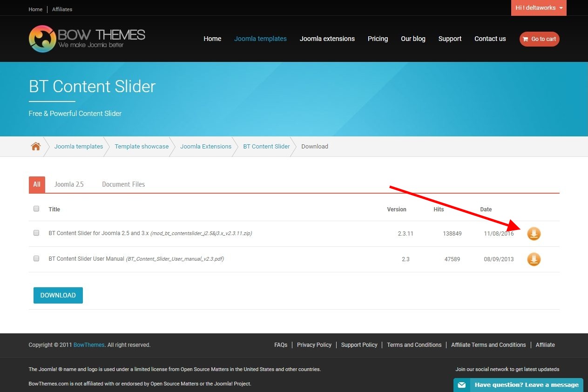Open the deltaworks user dropdown
Screen dimensions: 588x392
pos(539,8)
